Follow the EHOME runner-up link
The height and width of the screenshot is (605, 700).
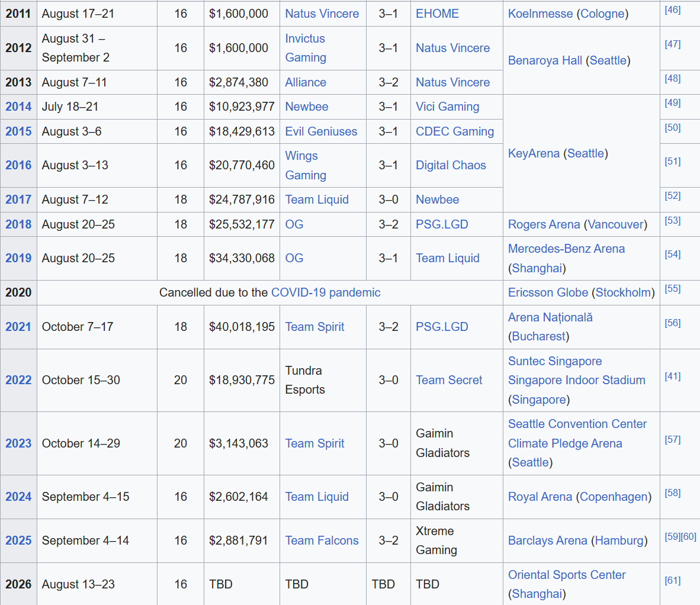tap(437, 14)
